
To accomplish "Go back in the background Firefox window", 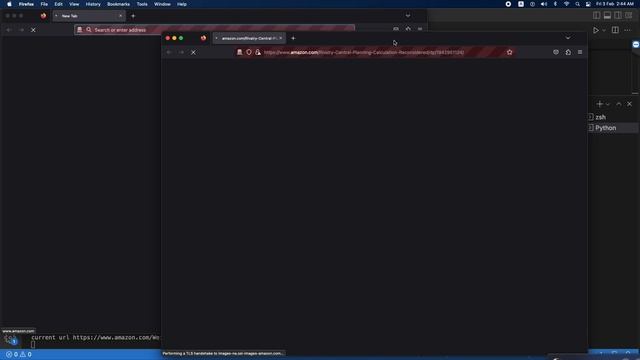I will pyautogui.click(x=9, y=30).
